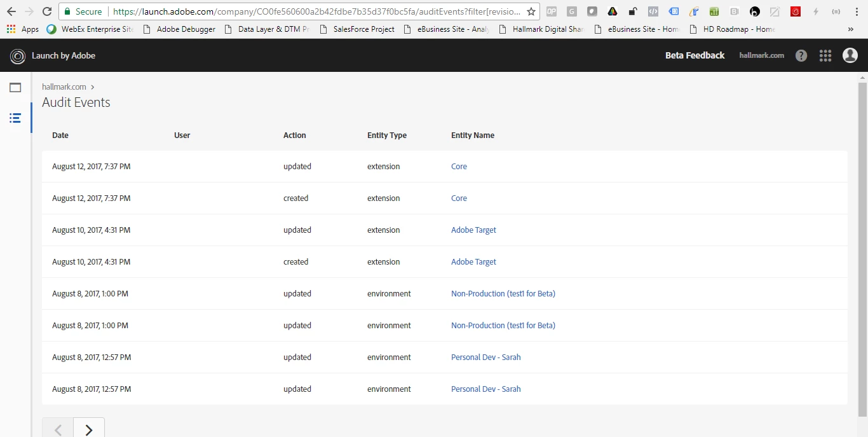Select the Properties window icon in sidebar
868x437 pixels.
[x=15, y=88]
